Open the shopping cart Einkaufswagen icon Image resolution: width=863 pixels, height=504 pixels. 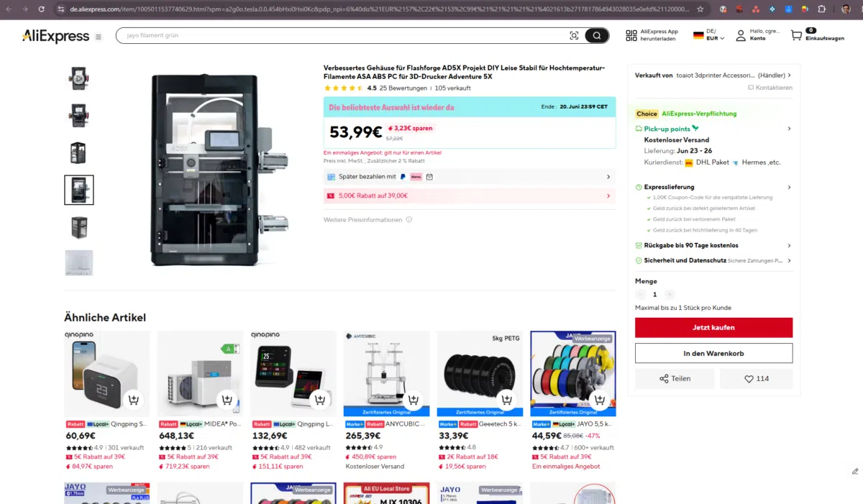(796, 35)
